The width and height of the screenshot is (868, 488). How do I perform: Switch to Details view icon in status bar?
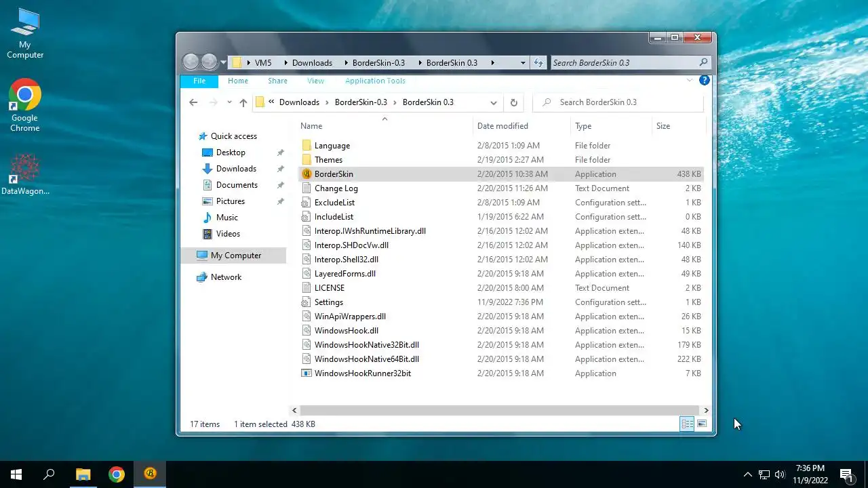click(x=687, y=424)
